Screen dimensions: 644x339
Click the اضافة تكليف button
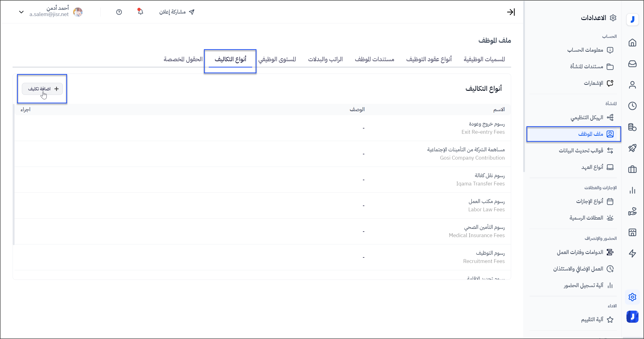(x=42, y=89)
